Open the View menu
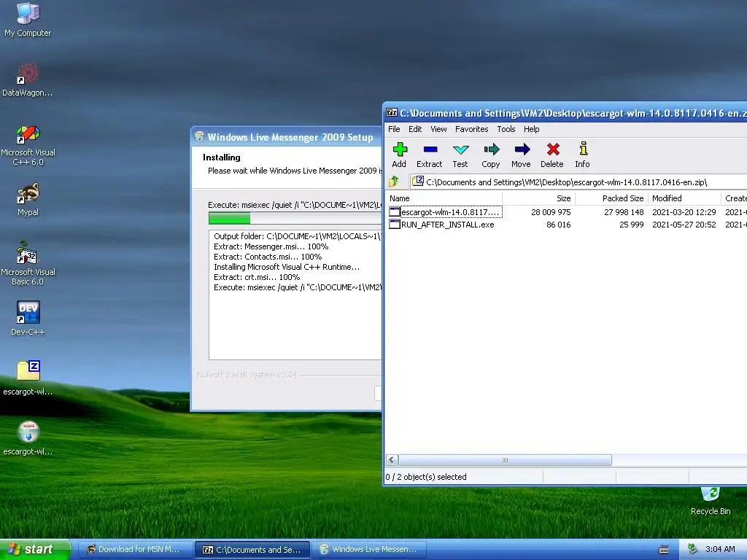Viewport: 747px width, 560px height. [438, 129]
